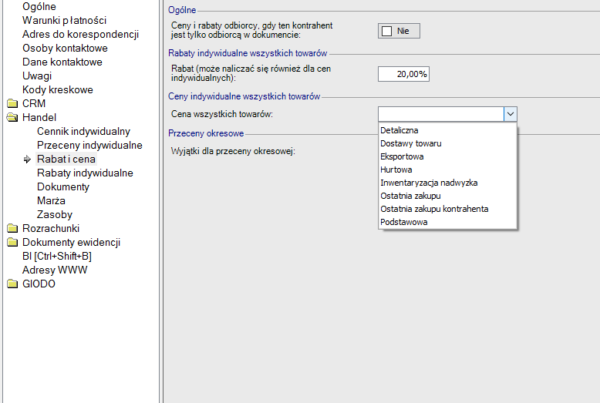Image resolution: width=600 pixels, height=403 pixels.
Task: Open Dokumenty under Handel
Action: pos(63,187)
